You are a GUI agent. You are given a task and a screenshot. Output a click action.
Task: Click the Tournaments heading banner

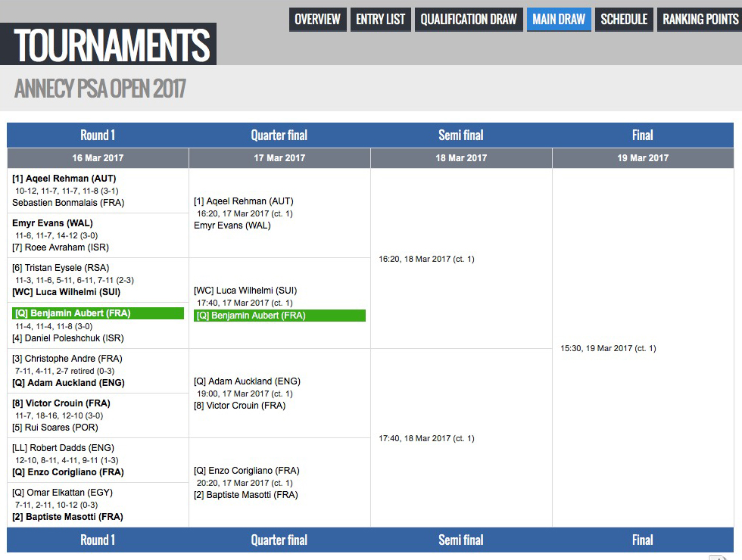click(111, 45)
